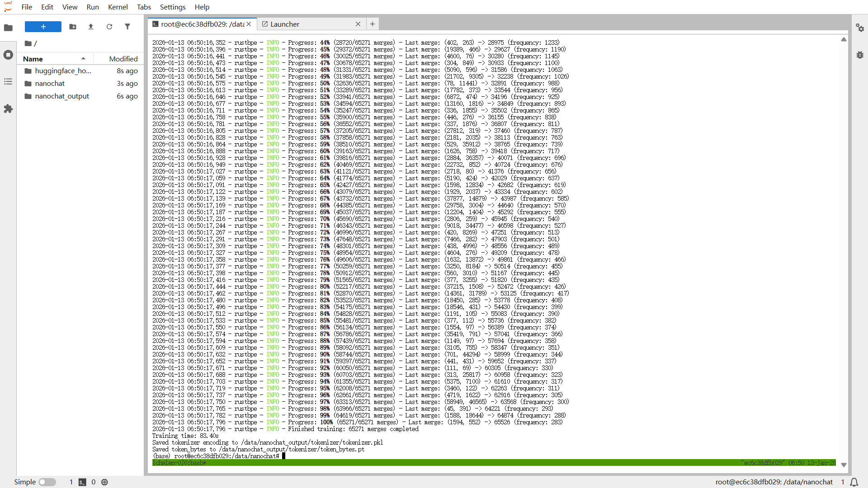This screenshot has height=488, width=868.
Task: Click the JupyterLab logo icon
Action: coord(8,7)
